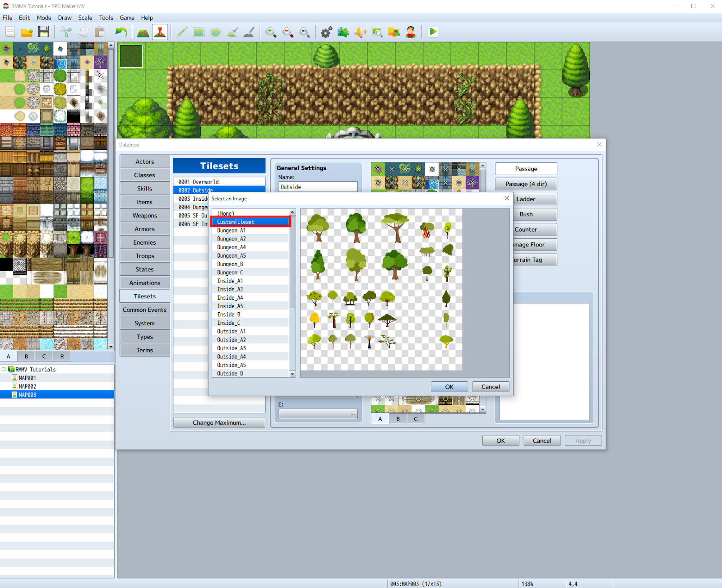
Task: Click the Open Project folder icon
Action: click(x=27, y=32)
